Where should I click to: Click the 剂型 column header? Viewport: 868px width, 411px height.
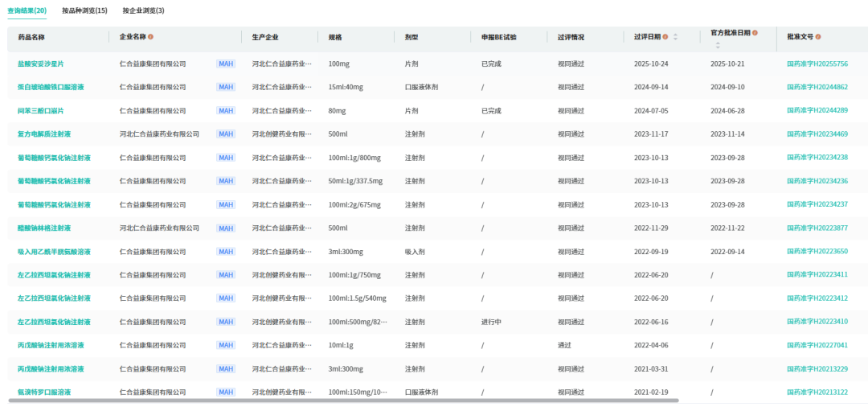pos(411,37)
